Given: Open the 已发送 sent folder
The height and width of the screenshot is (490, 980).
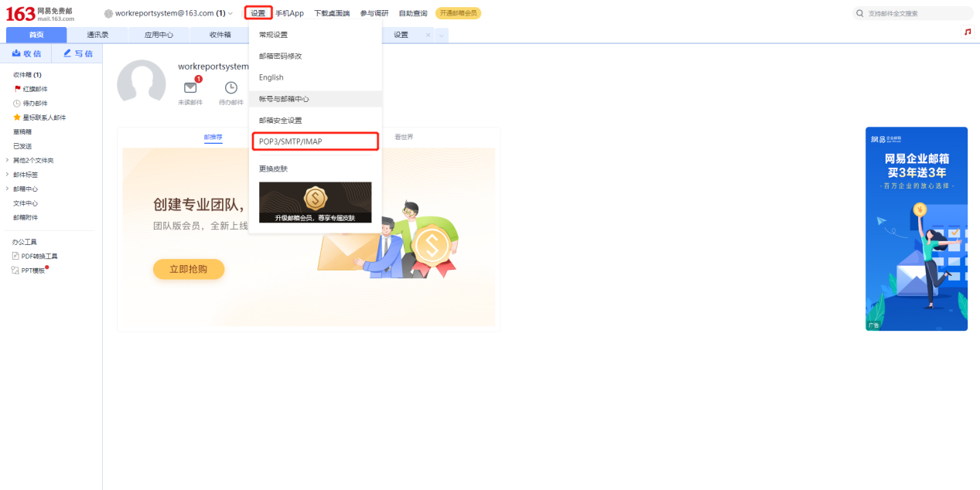Looking at the screenshot, I should (22, 146).
